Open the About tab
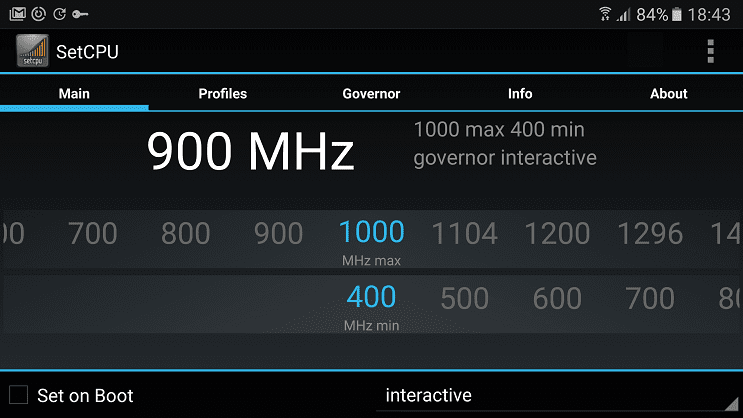This screenshot has width=743, height=418. point(669,93)
